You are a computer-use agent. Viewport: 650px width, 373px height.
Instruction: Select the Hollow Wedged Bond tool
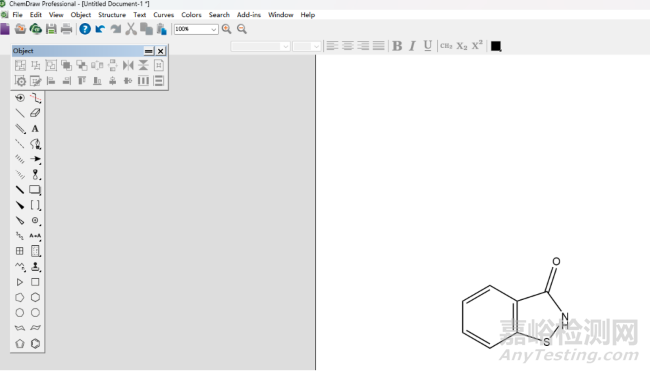[19, 220]
